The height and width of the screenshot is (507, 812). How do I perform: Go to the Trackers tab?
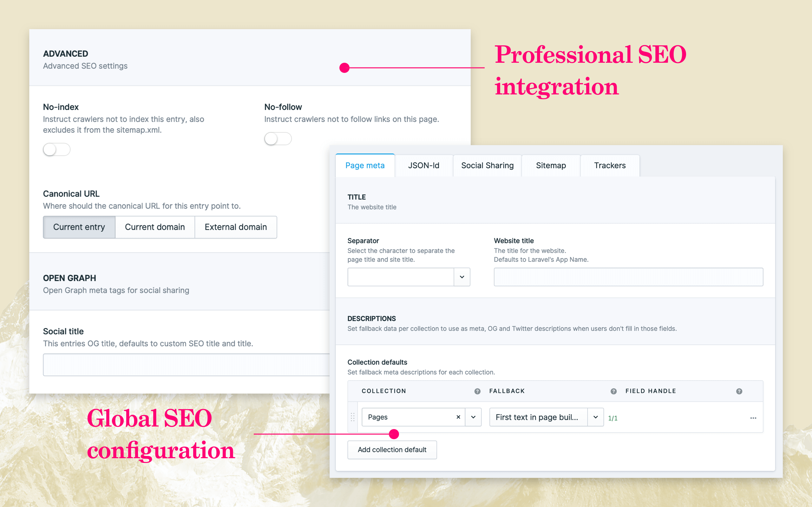click(610, 165)
